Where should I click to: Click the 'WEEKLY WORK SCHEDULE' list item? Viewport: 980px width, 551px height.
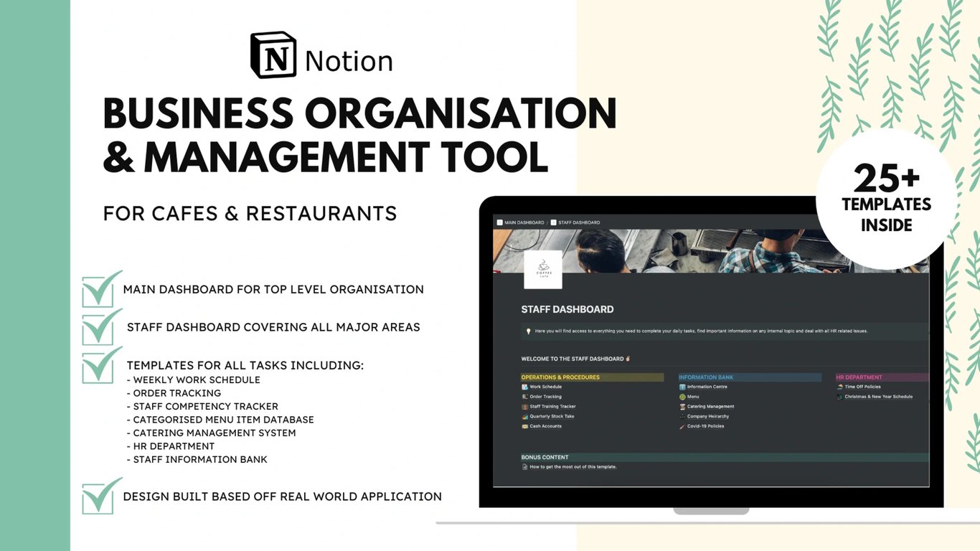[x=197, y=380]
